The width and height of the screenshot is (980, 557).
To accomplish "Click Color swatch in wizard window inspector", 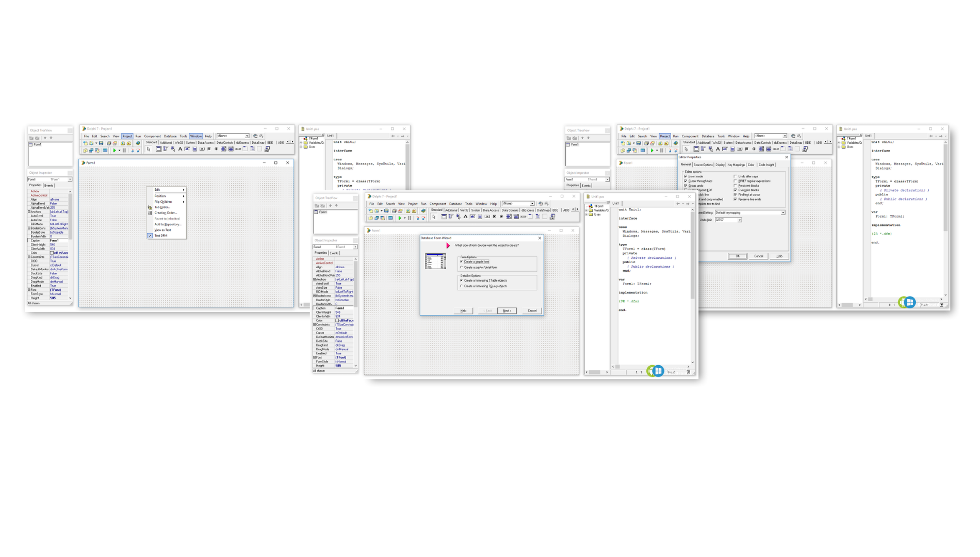I will (337, 320).
